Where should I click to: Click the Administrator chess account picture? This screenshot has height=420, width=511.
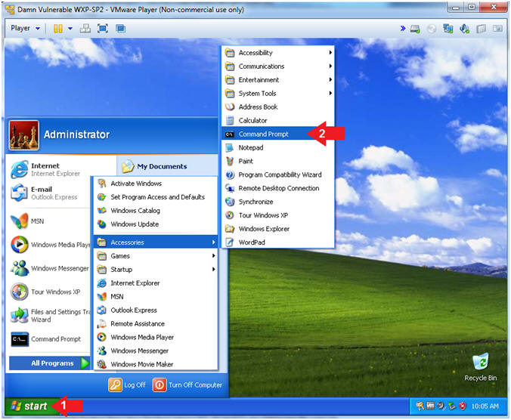(x=23, y=135)
